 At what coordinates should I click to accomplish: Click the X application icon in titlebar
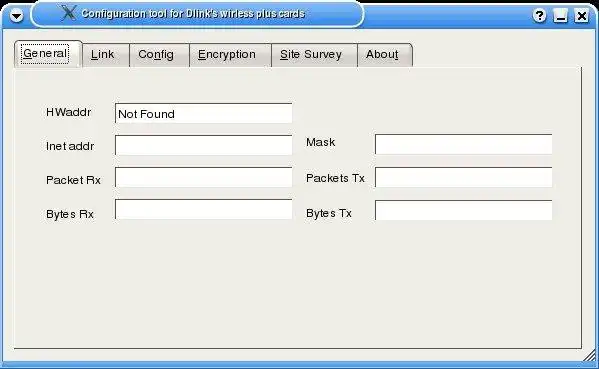(x=68, y=13)
